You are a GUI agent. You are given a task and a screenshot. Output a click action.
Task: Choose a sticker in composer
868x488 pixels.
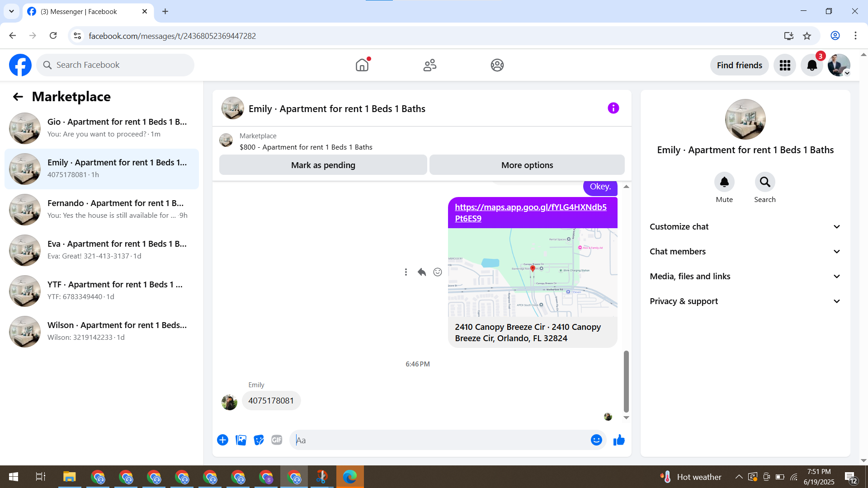(x=259, y=440)
